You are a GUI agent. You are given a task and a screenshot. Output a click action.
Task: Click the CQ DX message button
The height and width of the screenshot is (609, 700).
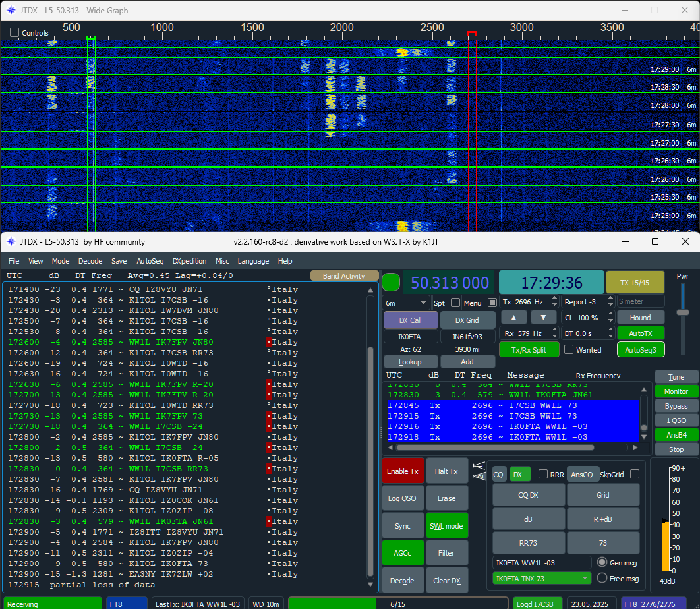click(528, 495)
